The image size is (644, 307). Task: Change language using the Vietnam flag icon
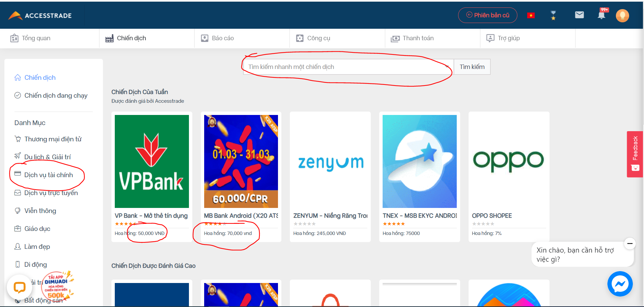coord(531,16)
